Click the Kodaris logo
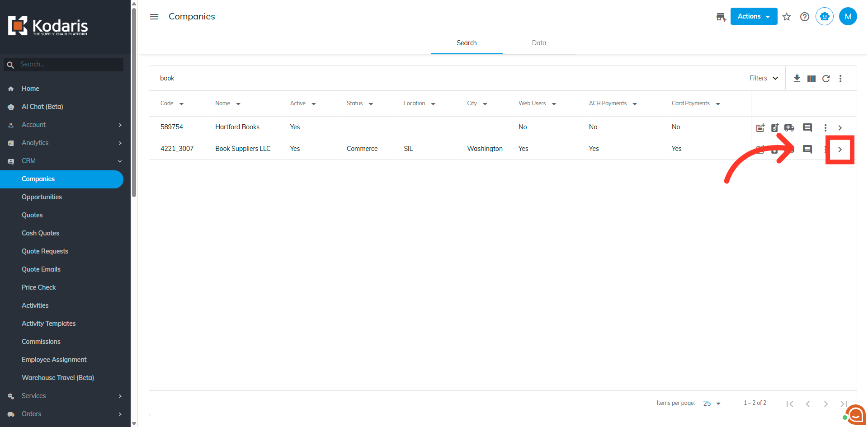The width and height of the screenshot is (868, 427). [48, 26]
